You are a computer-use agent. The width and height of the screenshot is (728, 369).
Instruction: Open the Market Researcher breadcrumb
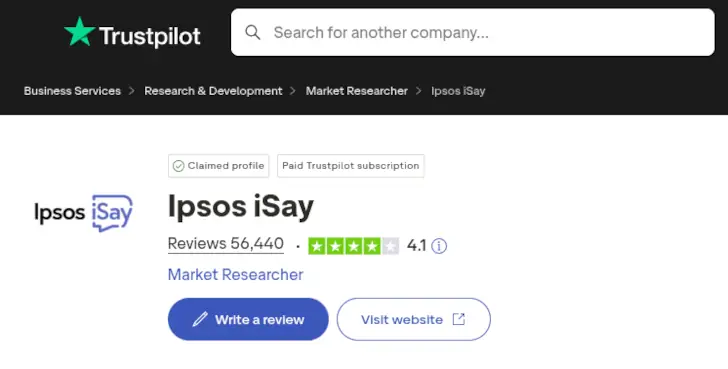357,91
